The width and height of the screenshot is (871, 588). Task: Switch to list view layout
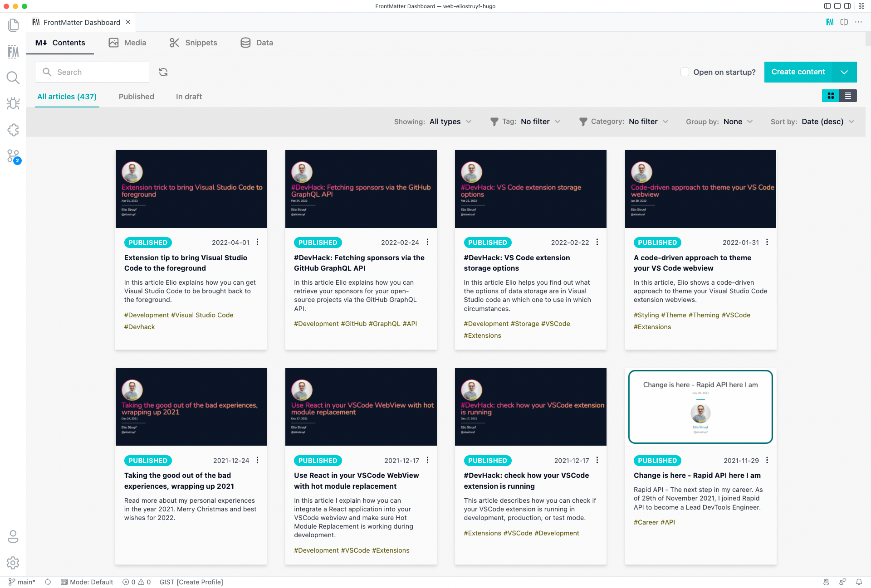pyautogui.click(x=848, y=96)
